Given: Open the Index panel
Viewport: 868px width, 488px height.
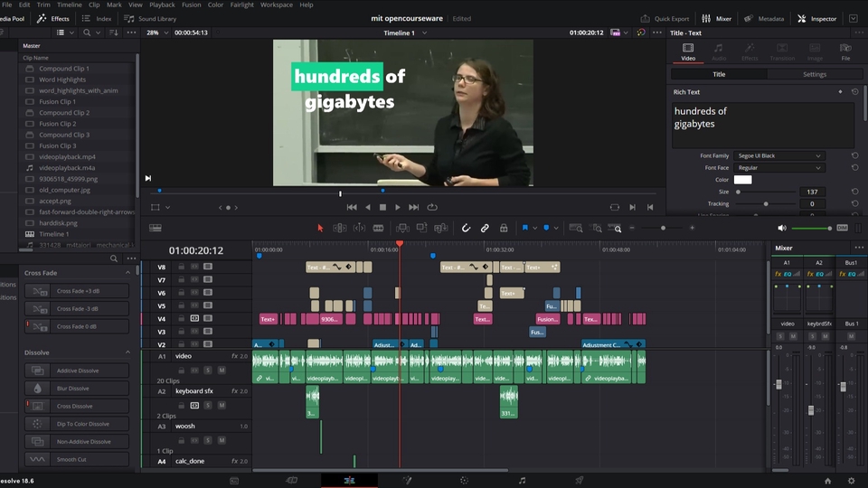Looking at the screenshot, I should point(97,18).
